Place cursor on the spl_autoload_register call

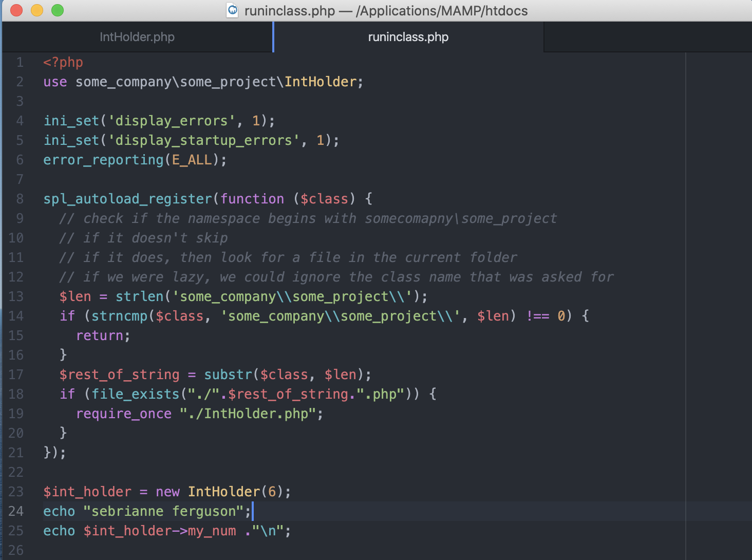tap(127, 199)
